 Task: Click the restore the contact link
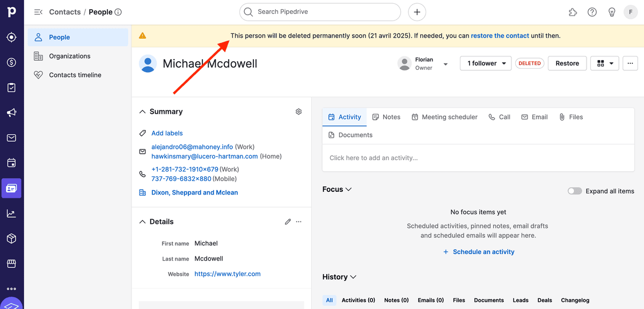(500, 35)
